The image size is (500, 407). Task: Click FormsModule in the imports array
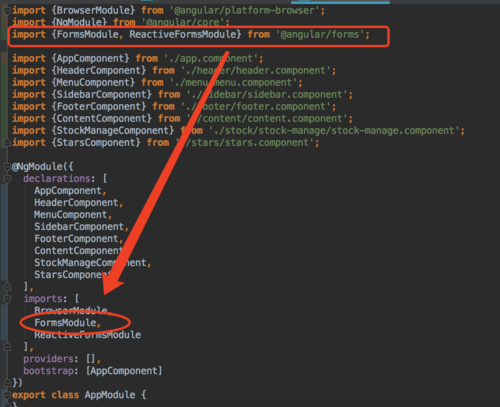(65, 322)
